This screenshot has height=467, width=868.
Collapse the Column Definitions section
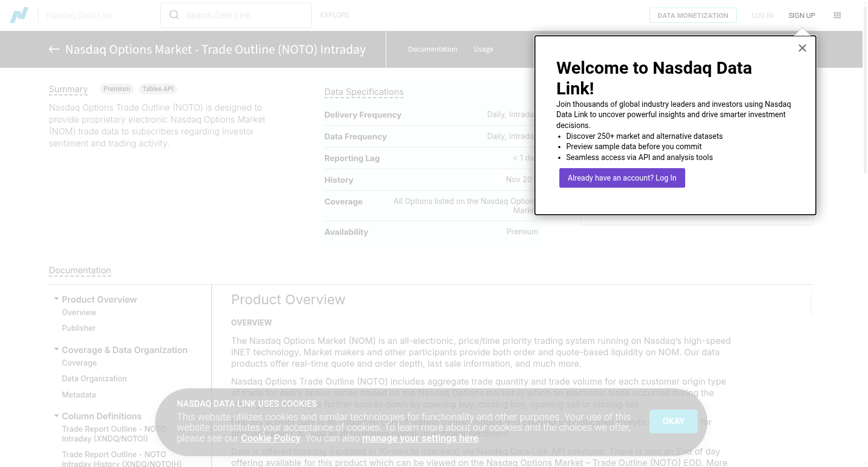coord(56,415)
